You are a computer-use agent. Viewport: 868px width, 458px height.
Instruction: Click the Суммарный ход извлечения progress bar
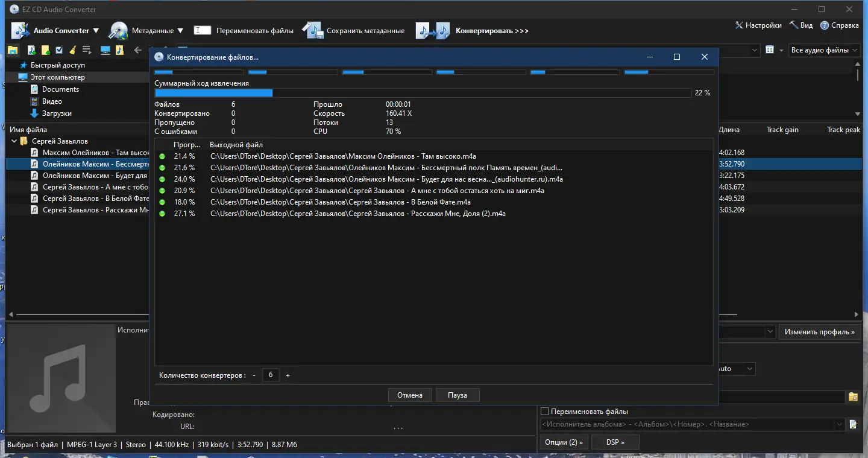tap(422, 93)
